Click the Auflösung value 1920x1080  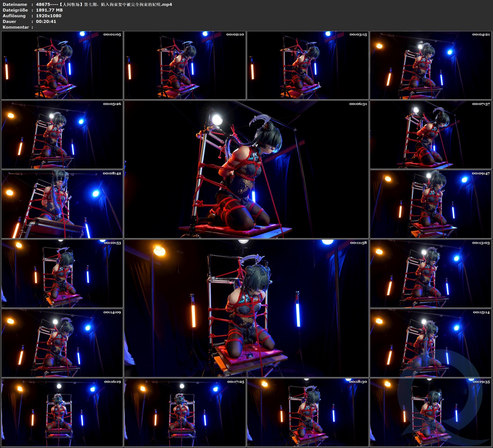coord(49,16)
